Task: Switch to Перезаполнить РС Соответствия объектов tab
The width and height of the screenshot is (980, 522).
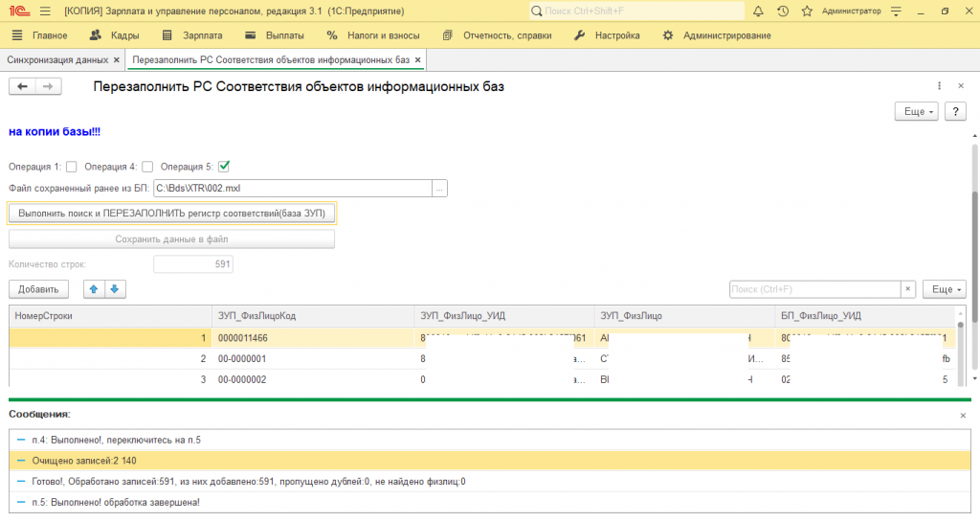Action: click(271, 60)
